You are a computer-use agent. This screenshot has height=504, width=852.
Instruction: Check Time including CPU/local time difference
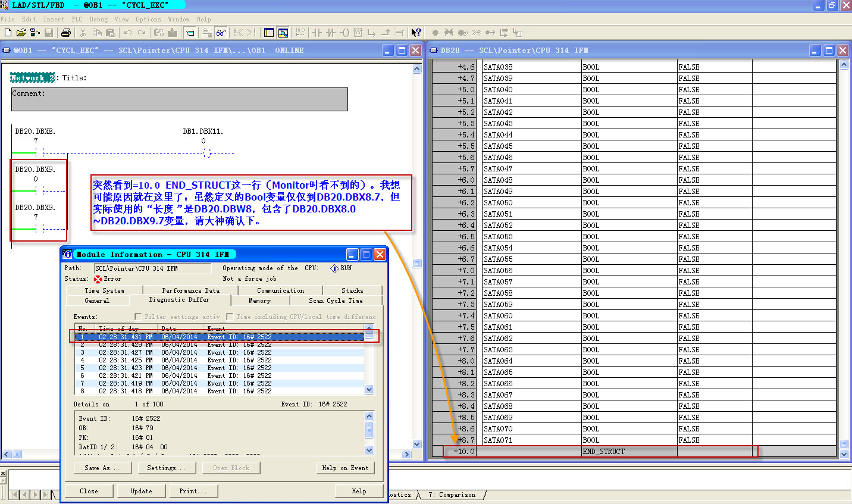[x=230, y=317]
